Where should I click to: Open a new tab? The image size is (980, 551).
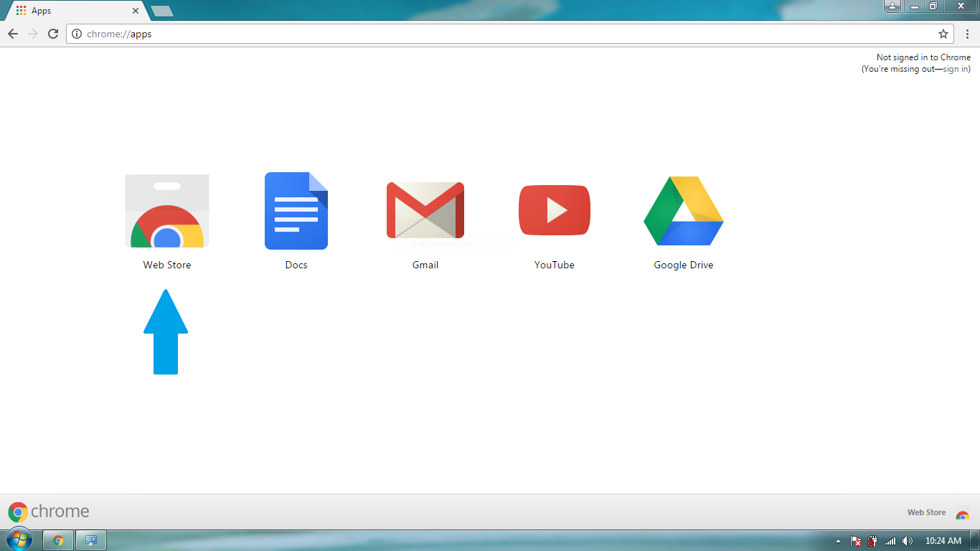pos(162,11)
